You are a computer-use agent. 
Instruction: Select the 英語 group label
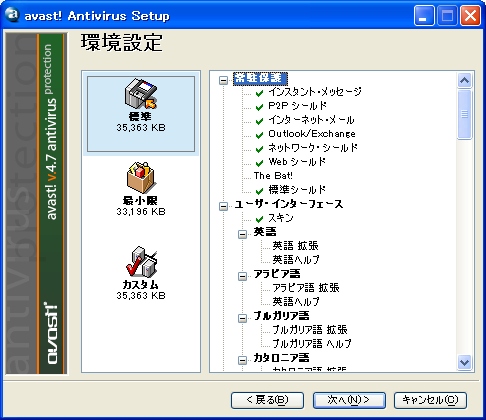265,232
